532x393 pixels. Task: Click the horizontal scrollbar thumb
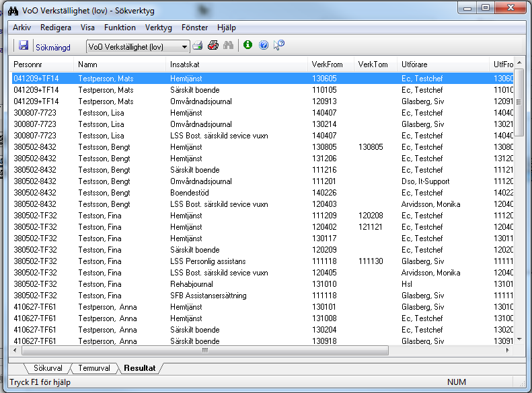pyautogui.click(x=205, y=350)
